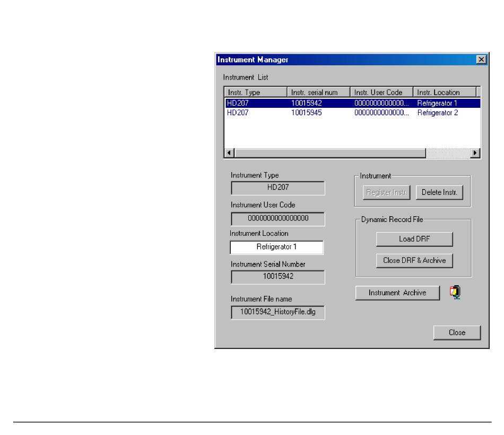Click HD207 type cell in Refrigerator 1 row

[x=238, y=103]
